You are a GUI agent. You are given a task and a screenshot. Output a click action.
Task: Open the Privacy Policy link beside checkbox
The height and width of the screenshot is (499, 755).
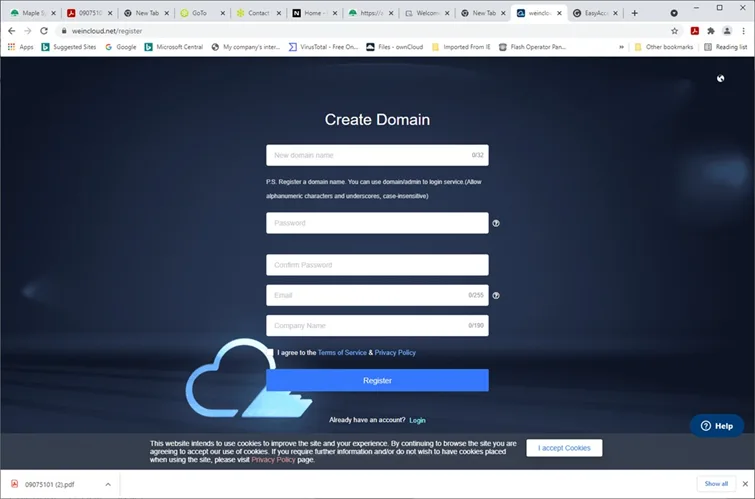[395, 353]
